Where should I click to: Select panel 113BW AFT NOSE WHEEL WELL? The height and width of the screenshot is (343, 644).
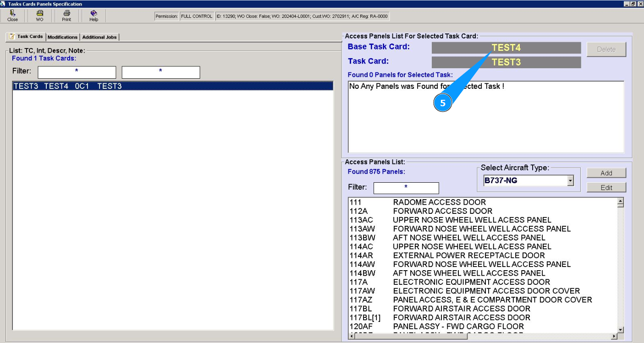coord(483,238)
